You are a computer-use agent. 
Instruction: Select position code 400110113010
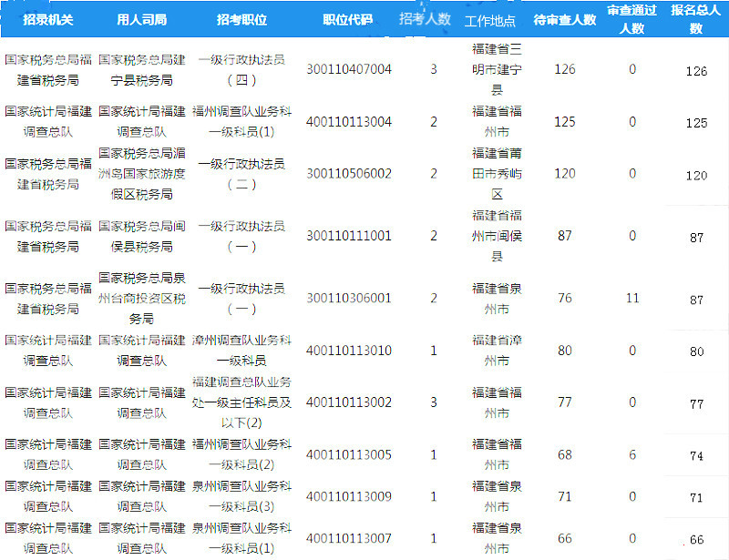point(349,351)
